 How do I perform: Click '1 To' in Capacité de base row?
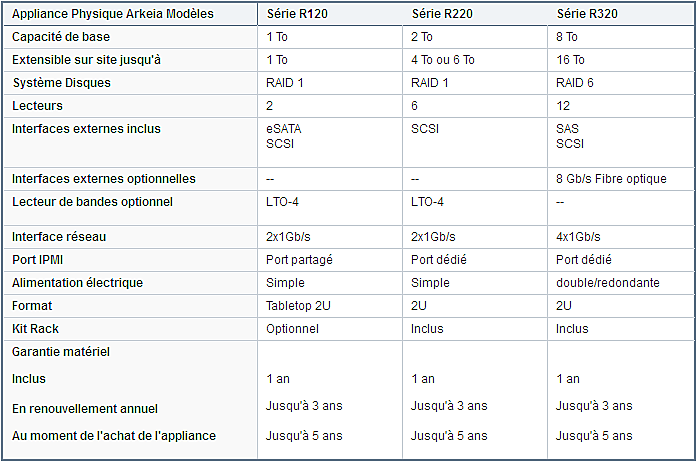pyautogui.click(x=277, y=37)
